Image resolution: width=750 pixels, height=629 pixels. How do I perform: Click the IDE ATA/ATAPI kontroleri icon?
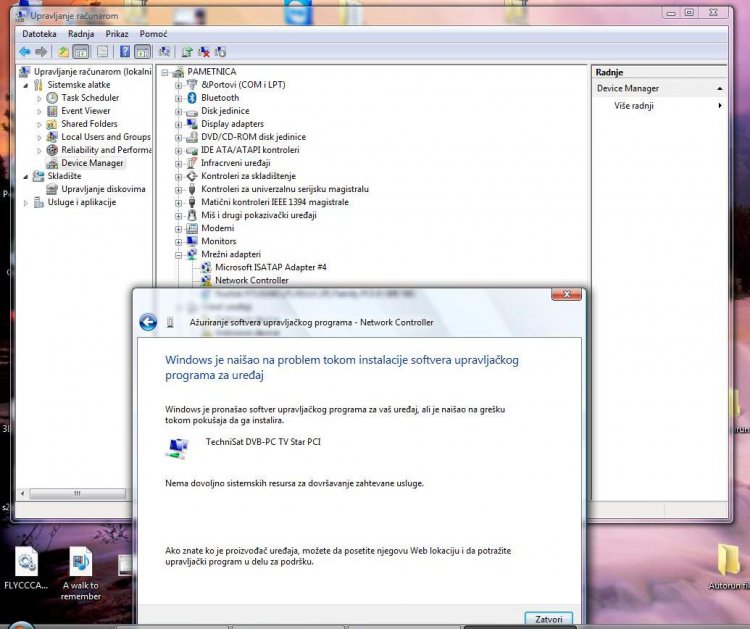192,150
